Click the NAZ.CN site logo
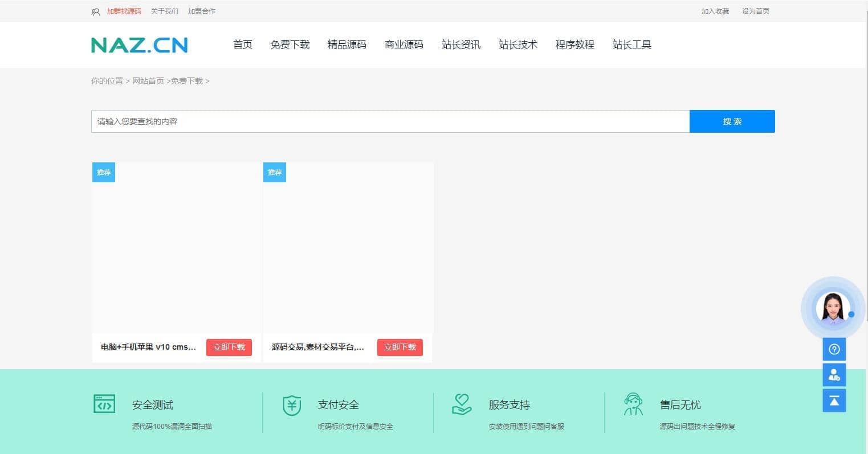This screenshot has width=868, height=454. [x=140, y=45]
